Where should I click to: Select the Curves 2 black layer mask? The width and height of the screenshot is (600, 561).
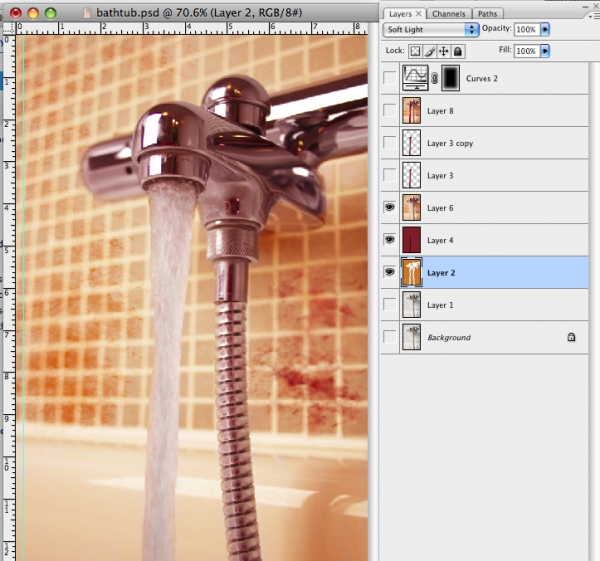(450, 78)
